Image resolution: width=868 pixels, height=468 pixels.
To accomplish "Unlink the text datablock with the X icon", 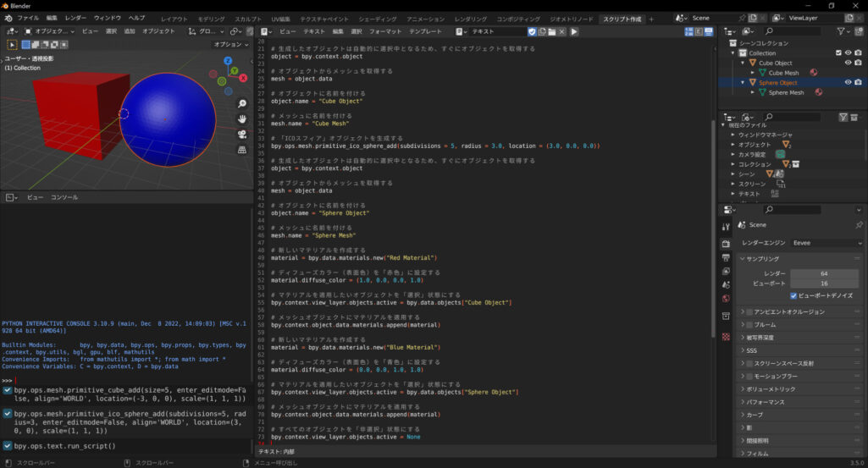I will coord(562,31).
